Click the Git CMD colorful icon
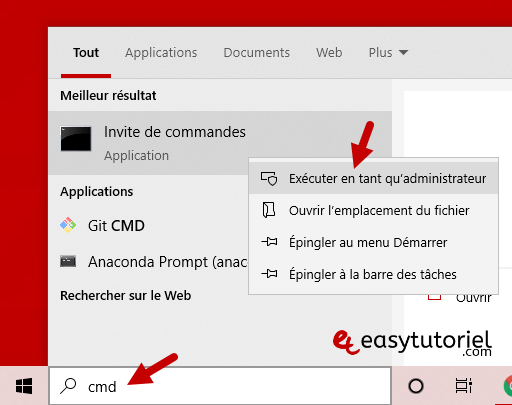This screenshot has width=512, height=405. click(68, 225)
